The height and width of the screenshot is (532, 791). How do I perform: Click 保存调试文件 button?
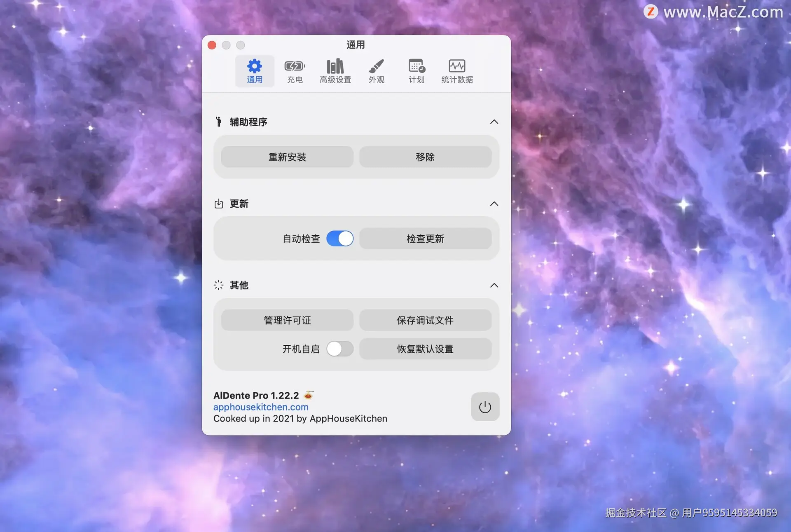coord(425,320)
